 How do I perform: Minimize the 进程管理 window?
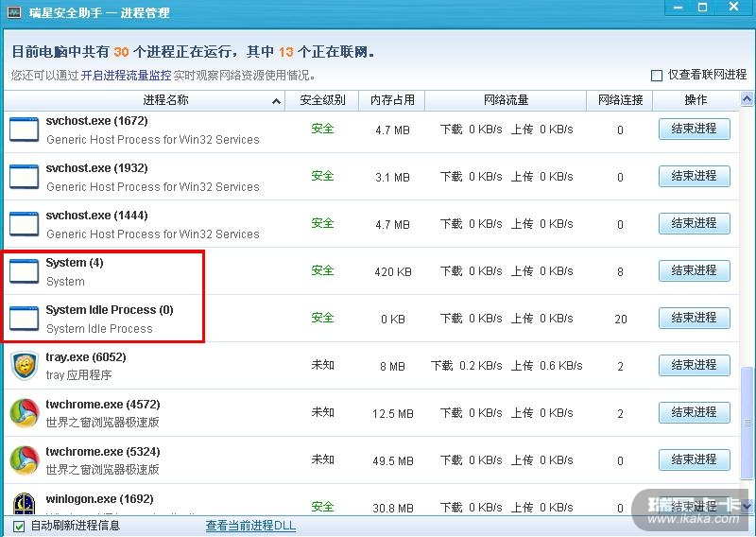pos(679,8)
